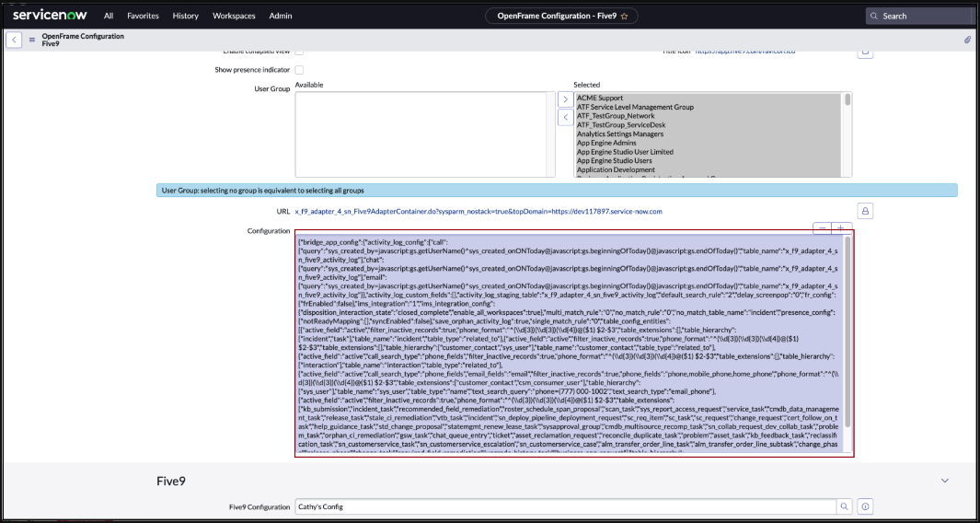Click search magnifier in top bar
This screenshot has height=523, width=980.
point(874,17)
